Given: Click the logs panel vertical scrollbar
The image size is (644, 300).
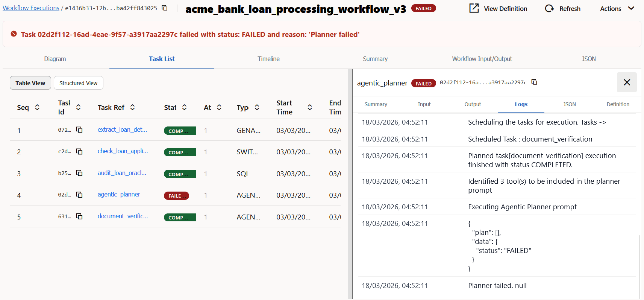Looking at the screenshot, I should pyautogui.click(x=639, y=266).
